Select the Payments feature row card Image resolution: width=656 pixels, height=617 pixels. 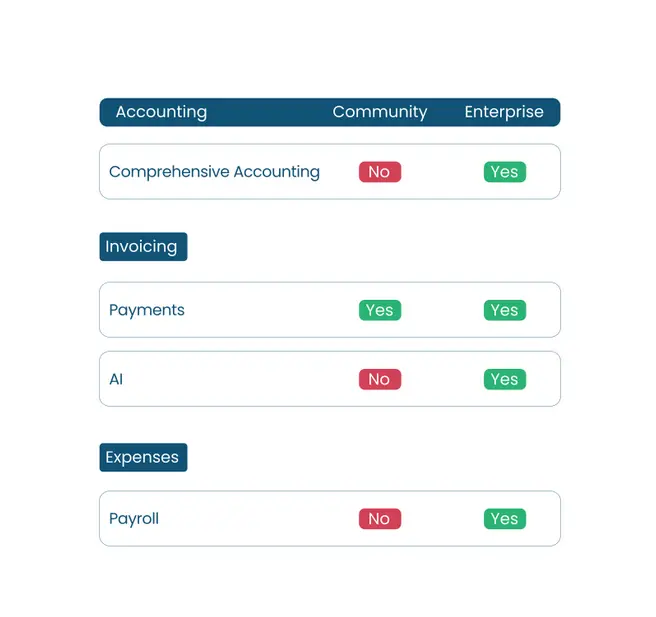(x=330, y=310)
